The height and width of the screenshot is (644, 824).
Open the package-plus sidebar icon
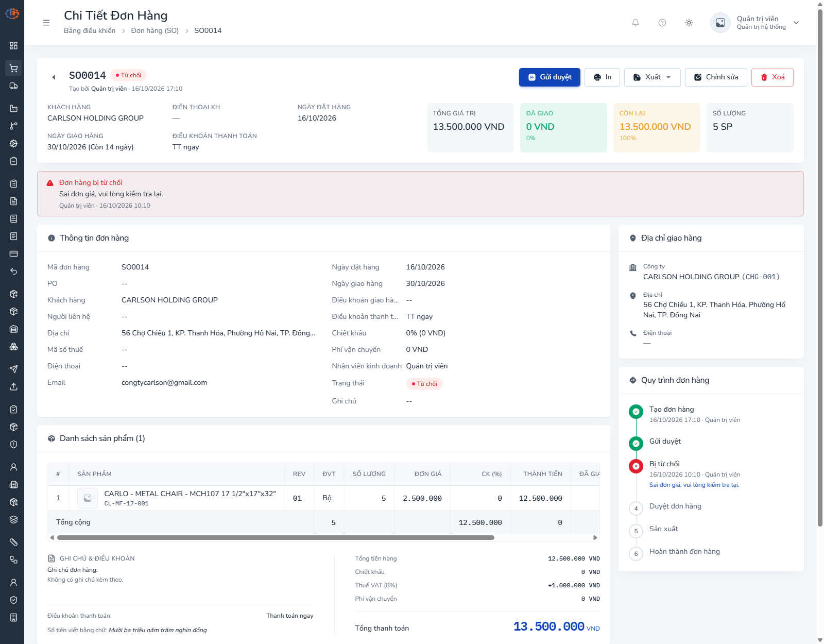[x=13, y=294]
